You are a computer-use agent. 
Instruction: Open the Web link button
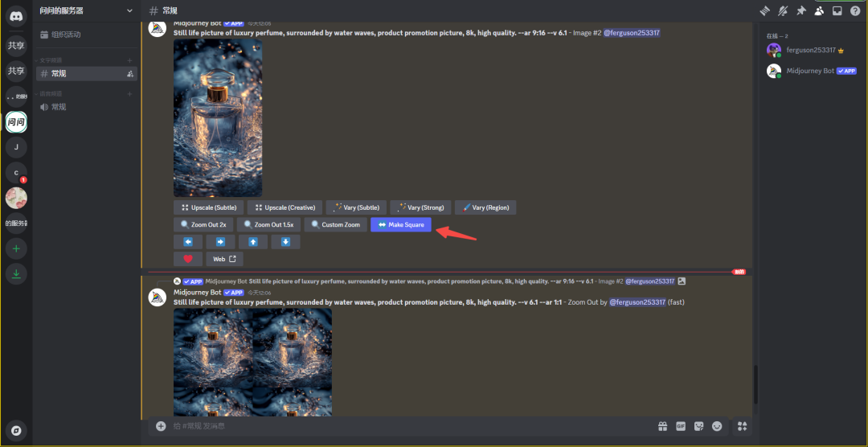pos(224,259)
